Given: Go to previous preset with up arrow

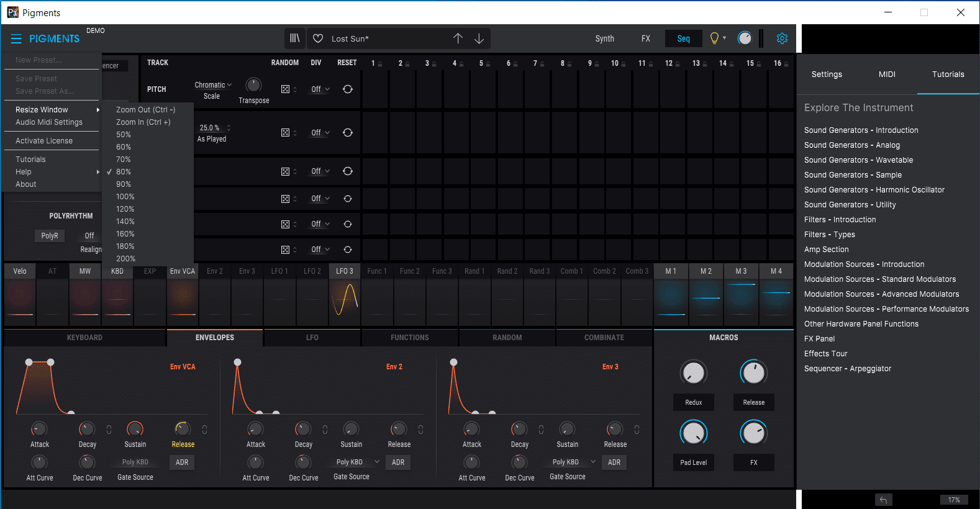Looking at the screenshot, I should coord(458,38).
